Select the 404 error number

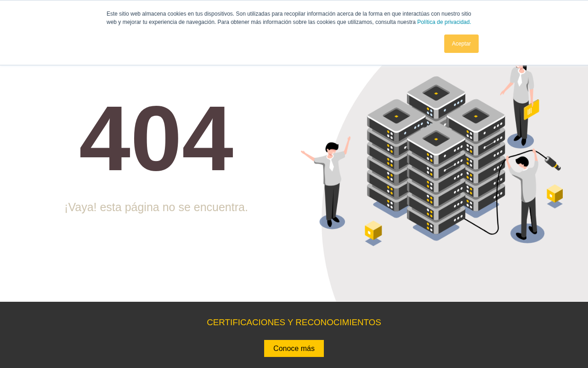(156, 138)
